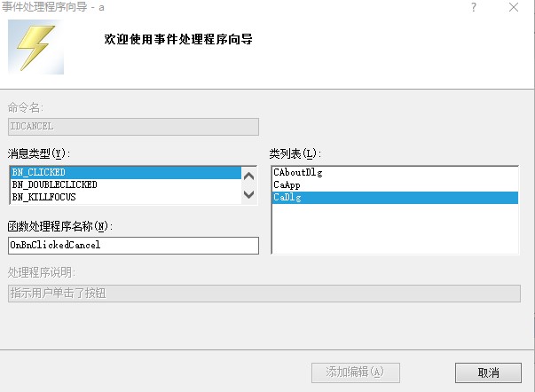Image resolution: width=535 pixels, height=392 pixels.
Task: Click message type list scroll down arrow
Action: (x=249, y=197)
